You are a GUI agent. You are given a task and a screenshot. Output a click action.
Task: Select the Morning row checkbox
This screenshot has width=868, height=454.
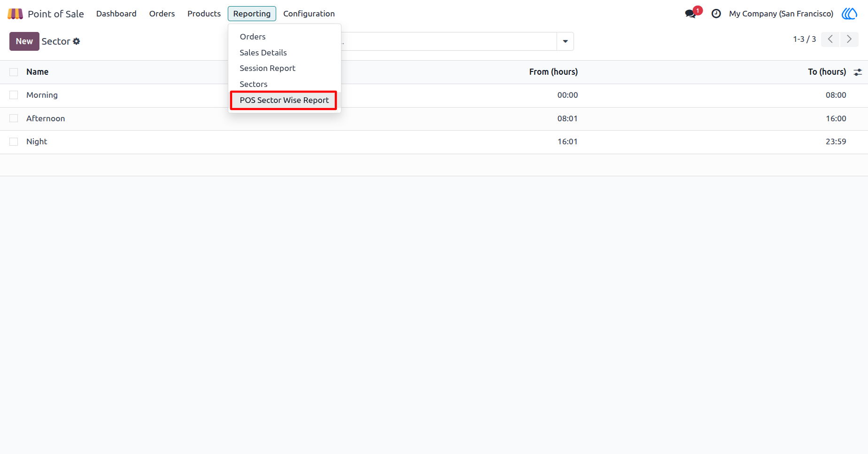click(14, 95)
